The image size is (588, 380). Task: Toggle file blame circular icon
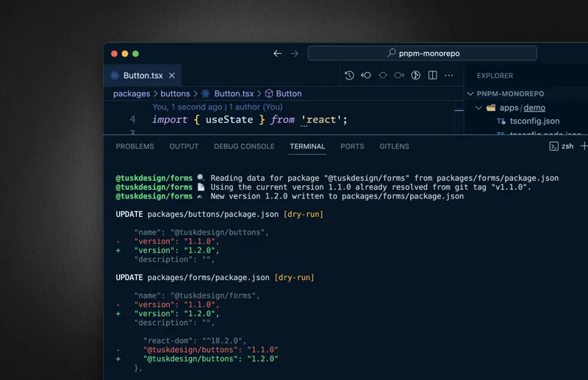[415, 75]
